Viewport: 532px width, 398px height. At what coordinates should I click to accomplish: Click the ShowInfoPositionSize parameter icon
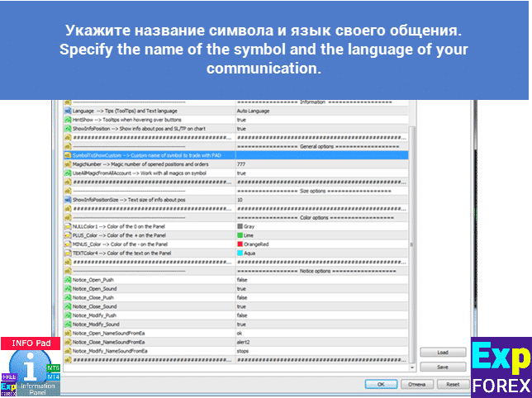[x=67, y=200]
